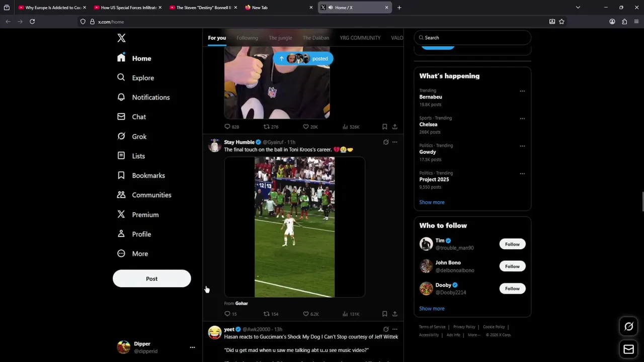This screenshot has width=644, height=362.
Task: Follow Tim @trouble_man90
Action: pos(512,244)
